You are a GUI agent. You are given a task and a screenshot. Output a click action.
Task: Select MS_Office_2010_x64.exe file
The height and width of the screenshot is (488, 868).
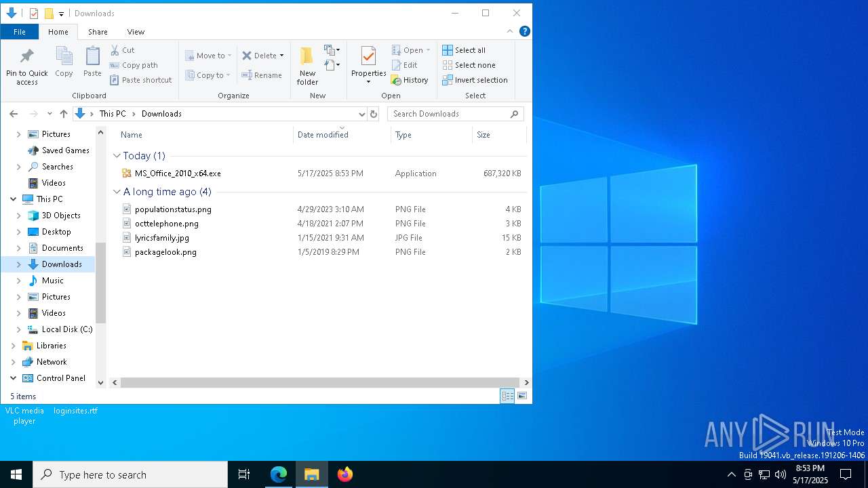coord(321,174)
